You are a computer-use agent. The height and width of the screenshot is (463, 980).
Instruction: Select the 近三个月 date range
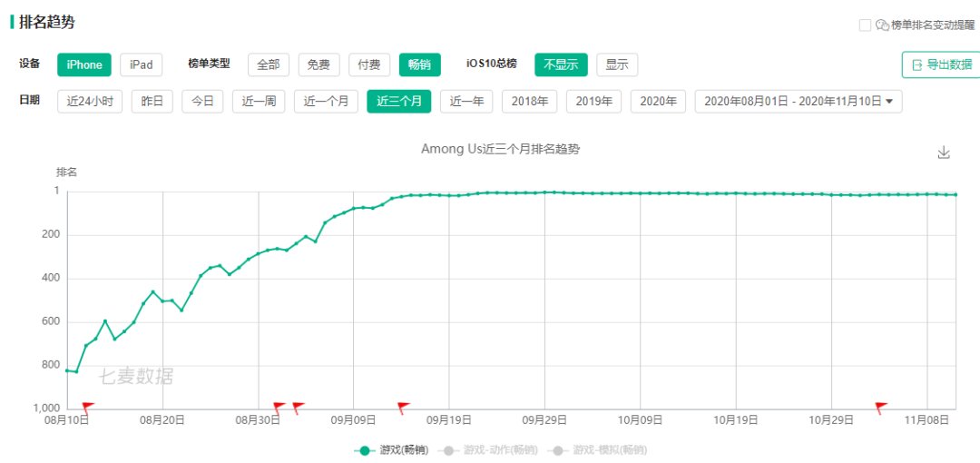(x=398, y=102)
